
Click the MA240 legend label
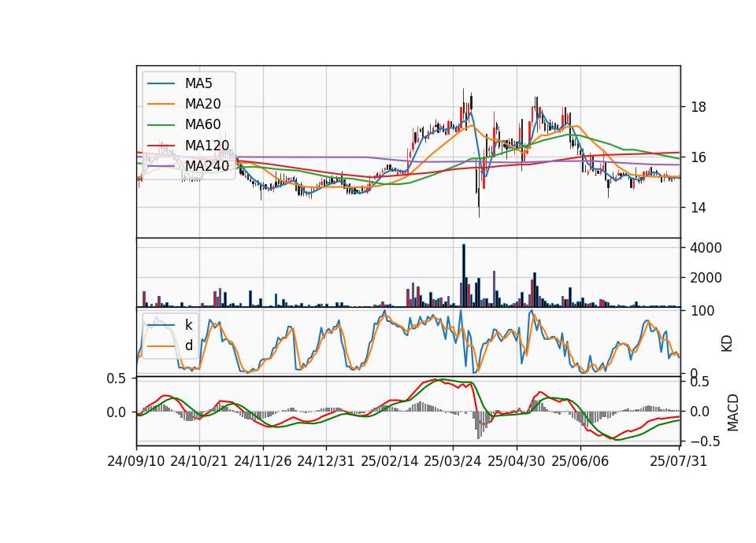tap(207, 166)
